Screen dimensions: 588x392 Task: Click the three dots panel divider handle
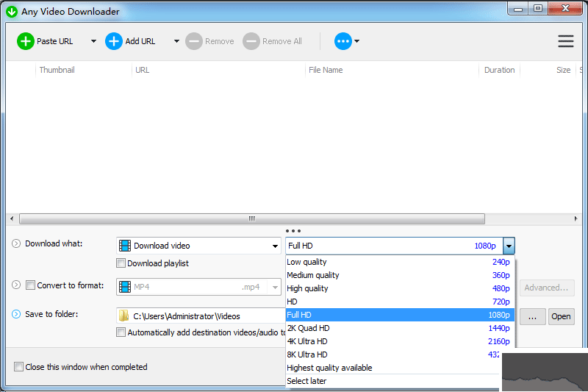click(x=293, y=231)
